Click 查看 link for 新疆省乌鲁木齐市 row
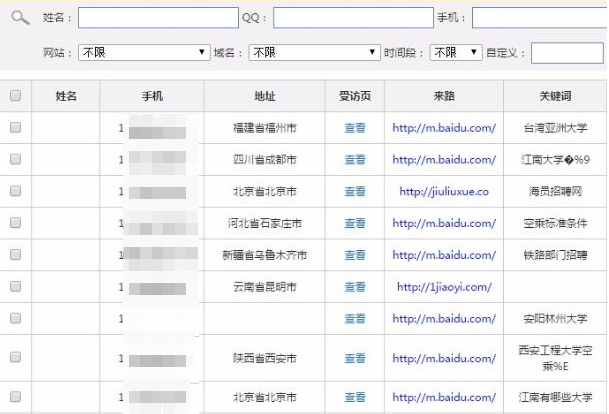Viewport: 609px width, 414px height. [355, 255]
